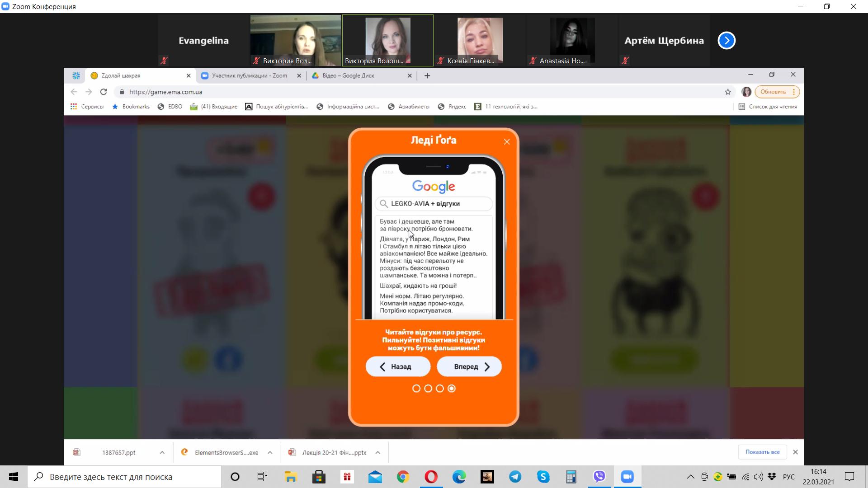The width and height of the screenshot is (868, 488).
Task: Open the Opera browser taskbar icon
Action: (431, 477)
